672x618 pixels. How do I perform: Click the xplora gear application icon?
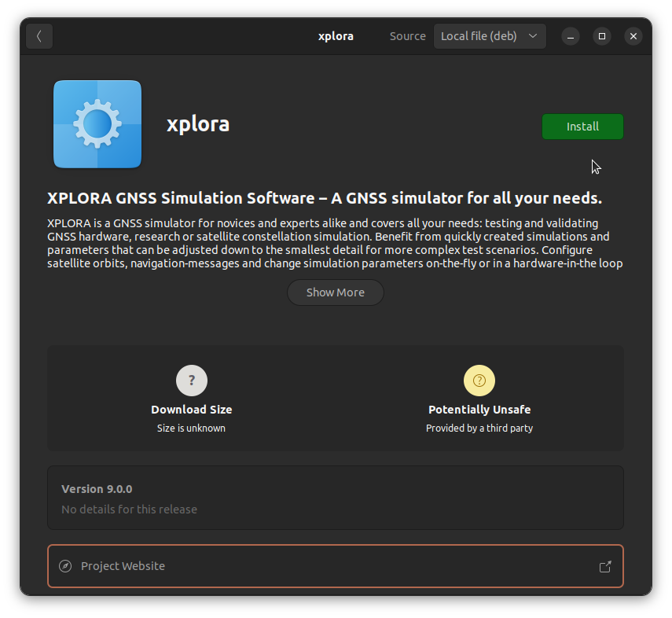pyautogui.click(x=97, y=124)
